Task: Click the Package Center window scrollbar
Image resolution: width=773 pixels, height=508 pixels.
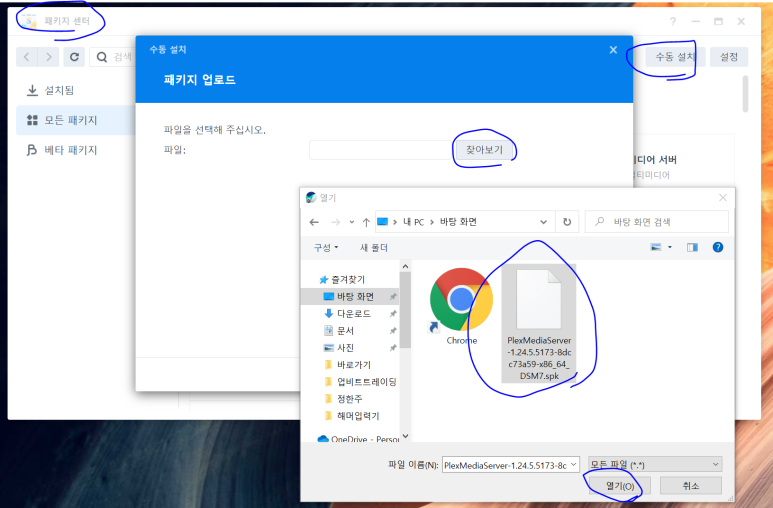Action: (x=745, y=94)
